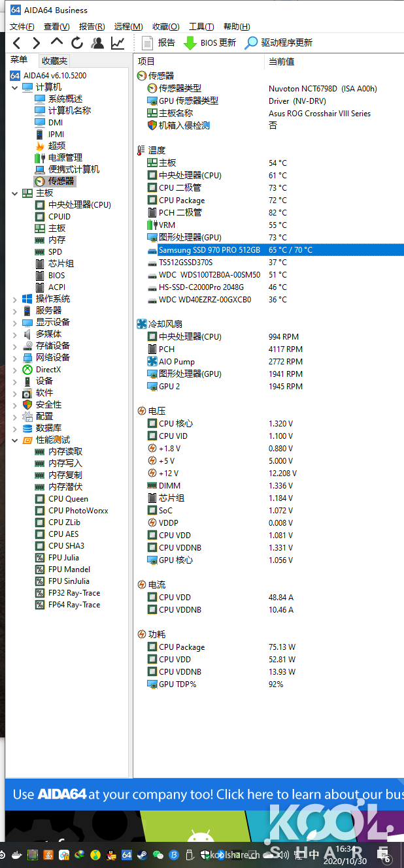Select the ACPI tree item
The width and height of the screenshot is (404, 868).
[x=57, y=287]
